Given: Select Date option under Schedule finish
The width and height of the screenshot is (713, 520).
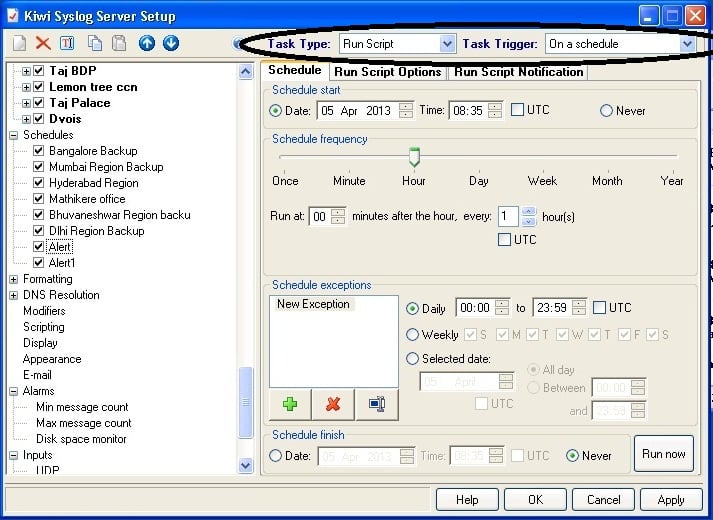Looking at the screenshot, I should 275,455.
